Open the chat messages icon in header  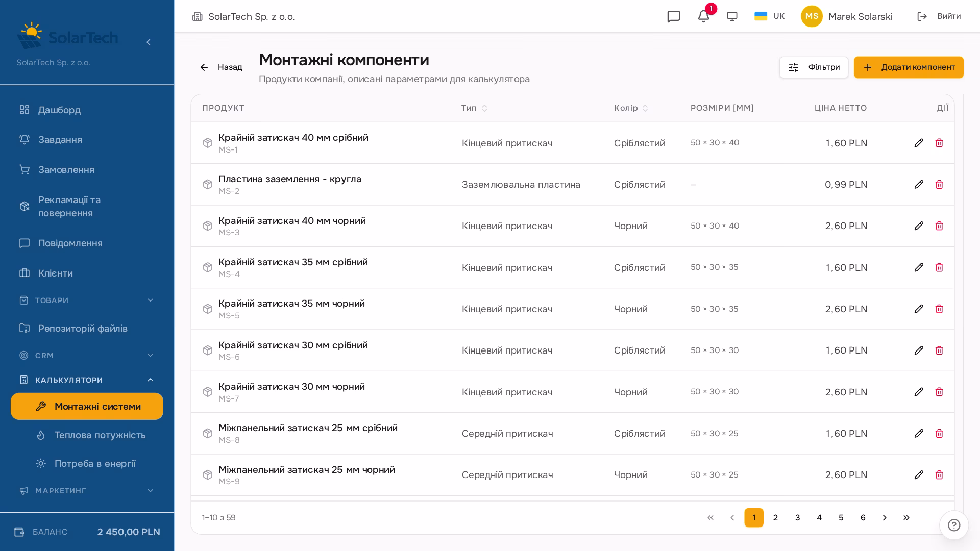coord(674,16)
